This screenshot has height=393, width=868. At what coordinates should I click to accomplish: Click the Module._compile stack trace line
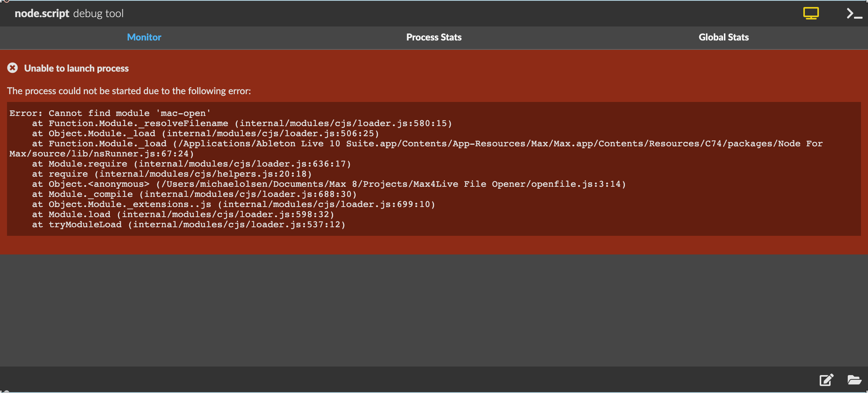(194, 194)
